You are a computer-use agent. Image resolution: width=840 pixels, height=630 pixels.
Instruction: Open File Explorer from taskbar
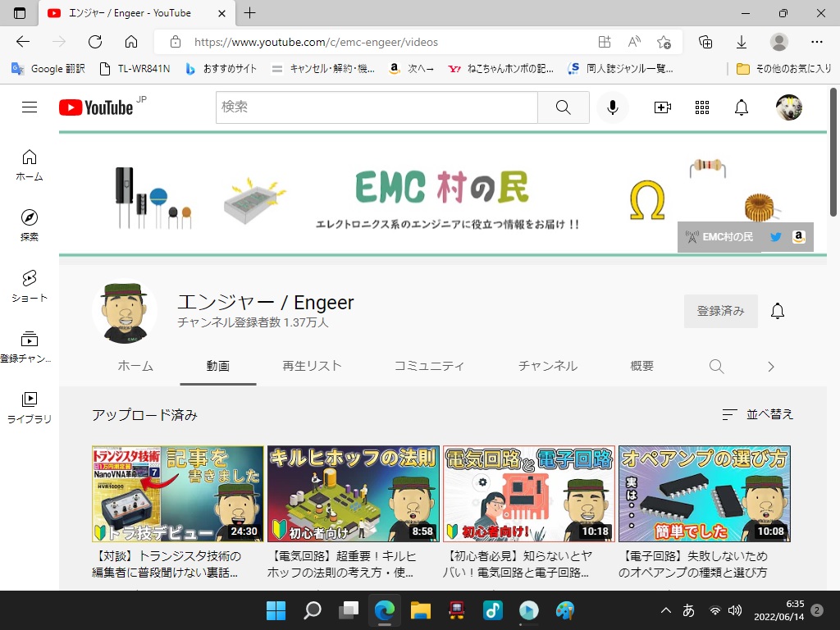click(x=421, y=610)
